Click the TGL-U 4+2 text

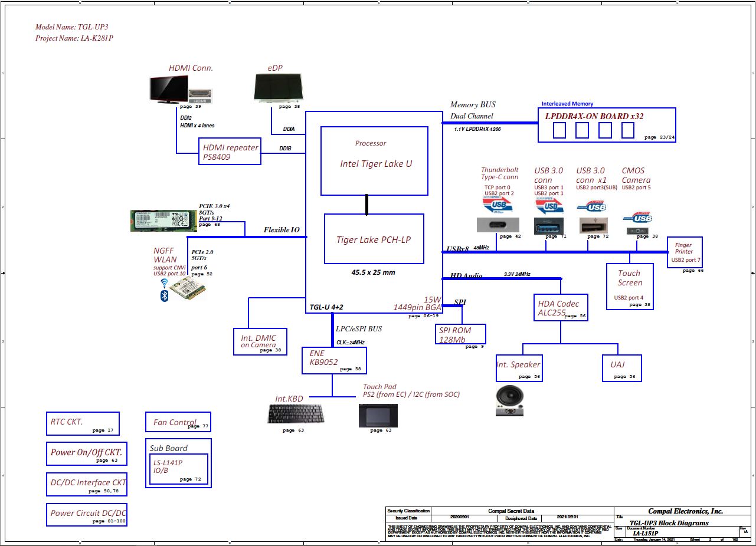[326, 308]
